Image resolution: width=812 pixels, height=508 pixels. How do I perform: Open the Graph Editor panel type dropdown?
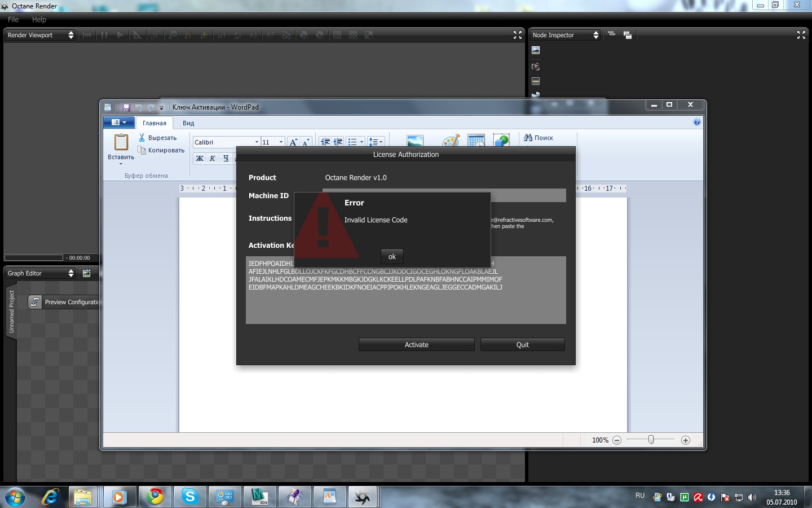point(40,273)
